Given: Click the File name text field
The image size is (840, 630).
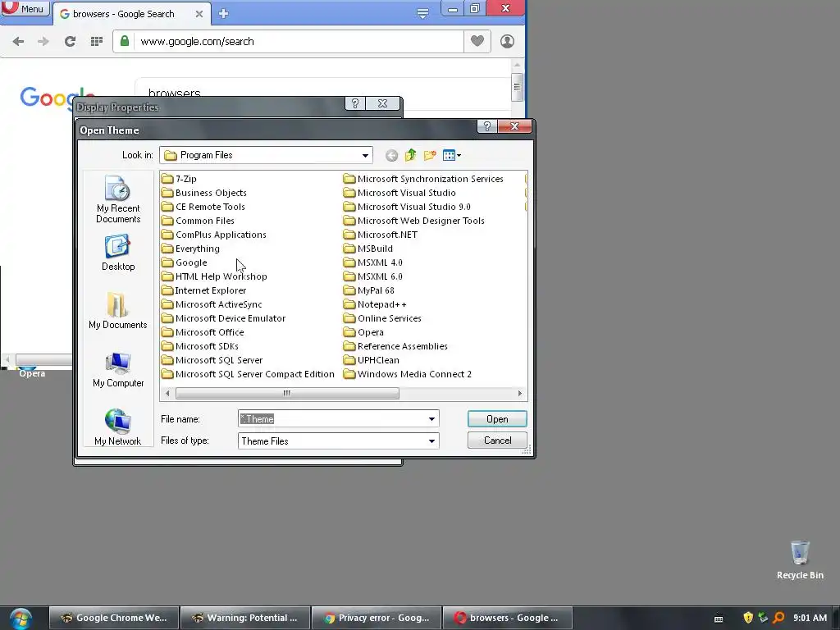Looking at the screenshot, I should pyautogui.click(x=332, y=419).
